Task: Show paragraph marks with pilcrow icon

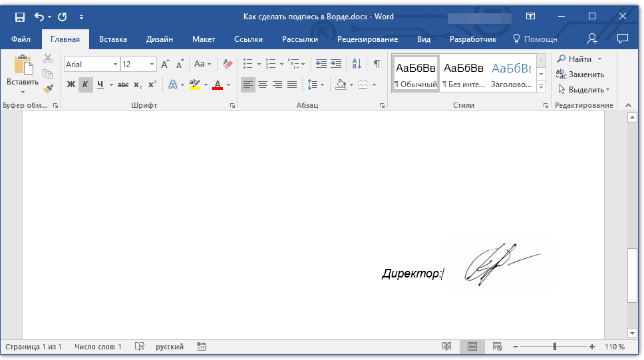Action: coord(377,64)
